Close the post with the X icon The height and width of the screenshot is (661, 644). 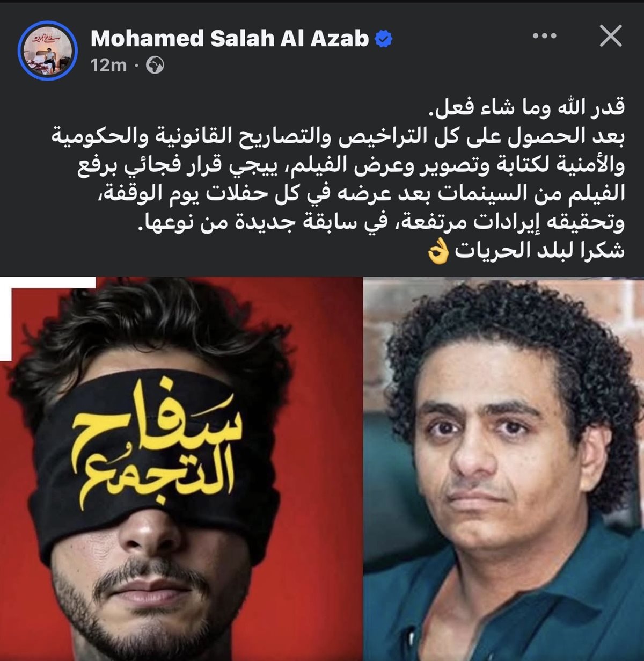pos(610,37)
